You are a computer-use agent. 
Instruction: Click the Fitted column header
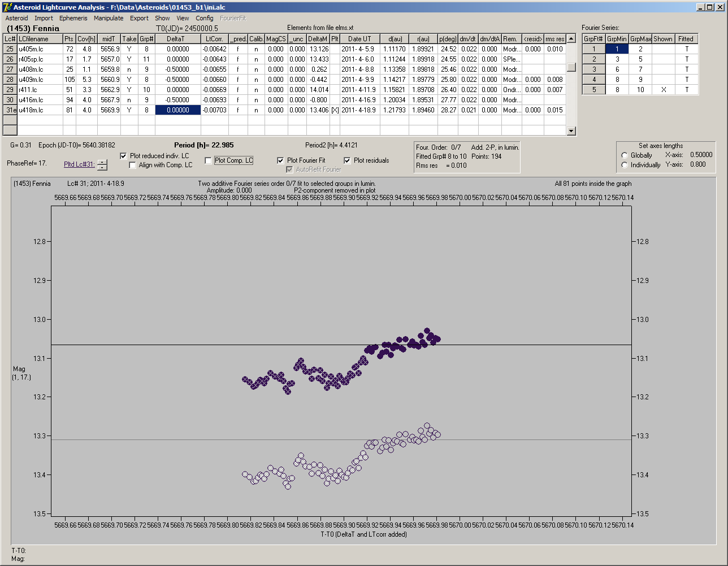tap(686, 39)
